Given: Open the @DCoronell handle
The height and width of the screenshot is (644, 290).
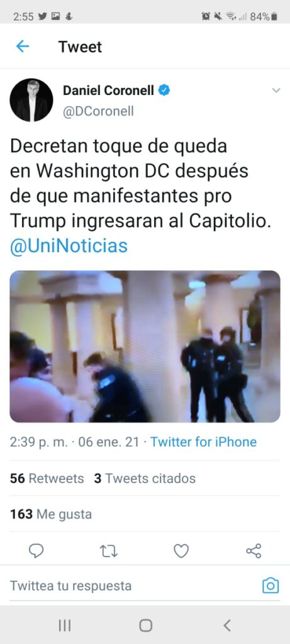Looking at the screenshot, I should [98, 111].
